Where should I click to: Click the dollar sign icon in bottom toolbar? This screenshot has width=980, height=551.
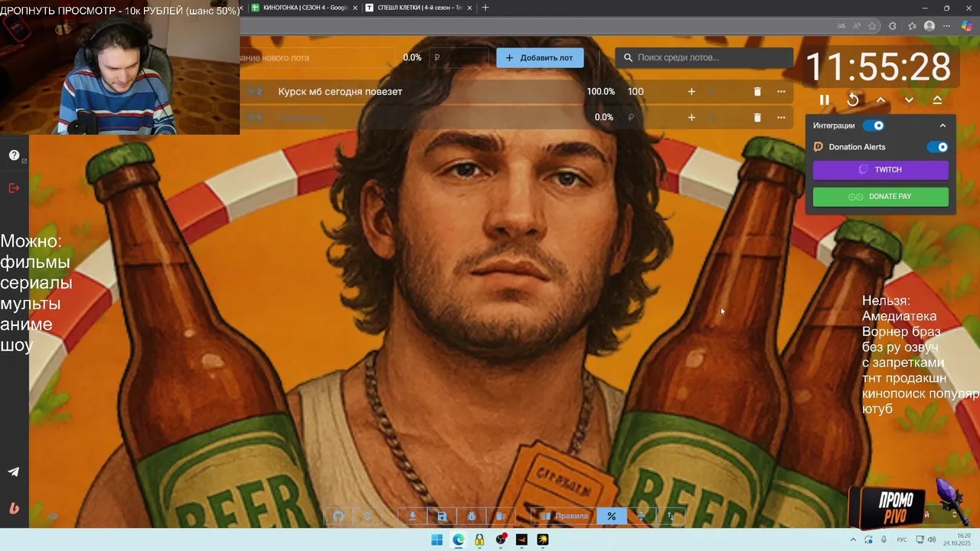click(367, 516)
